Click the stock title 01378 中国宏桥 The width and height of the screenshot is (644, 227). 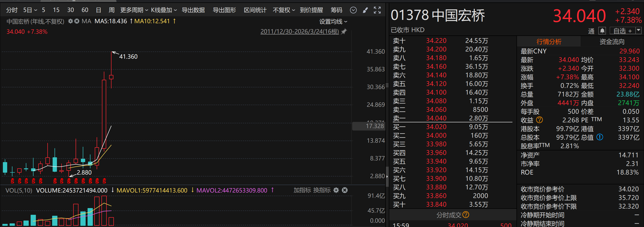[x=438, y=15]
